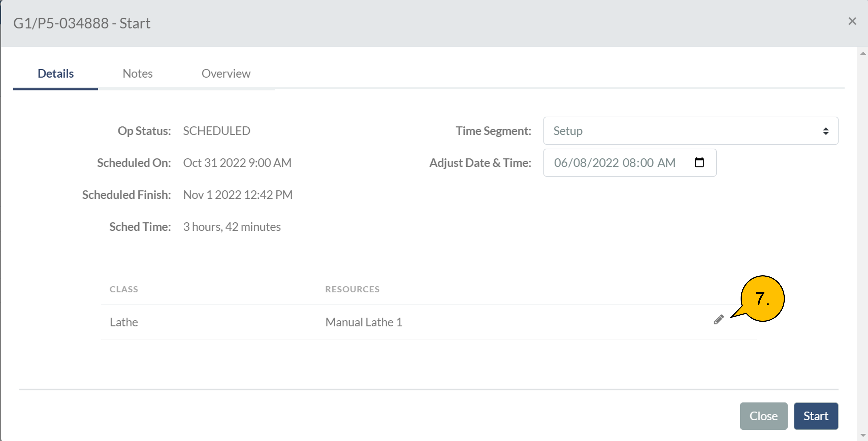Click the RESOURCES column header
Image resolution: width=868 pixels, height=441 pixels.
tap(352, 289)
